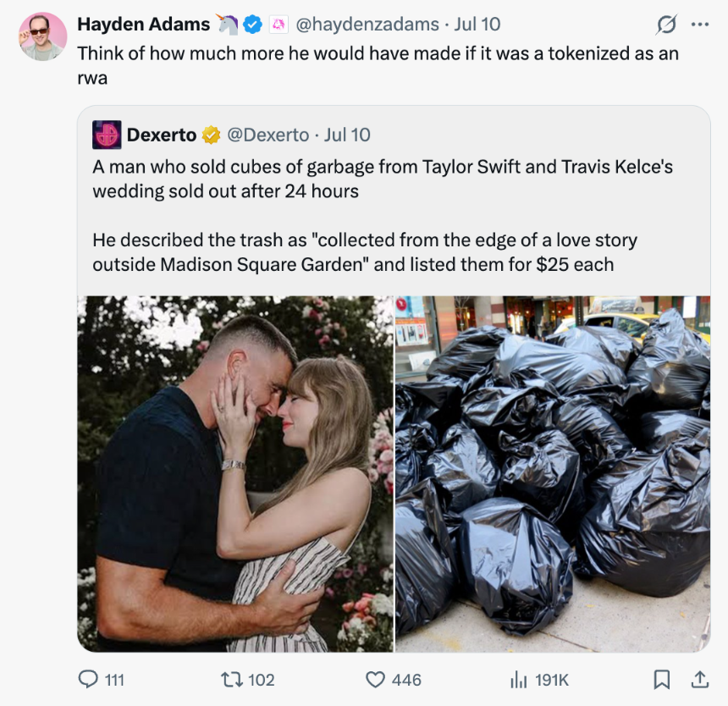Open the @haydenzadams handle link
Image resolution: width=728 pixels, height=706 pixels.
click(x=367, y=25)
